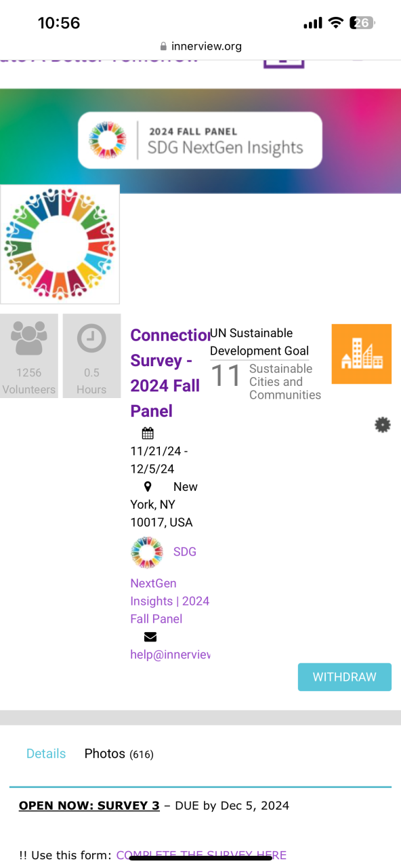Viewport: 401px width, 868px height.
Task: Click the volunteers group icon
Action: pyautogui.click(x=29, y=338)
